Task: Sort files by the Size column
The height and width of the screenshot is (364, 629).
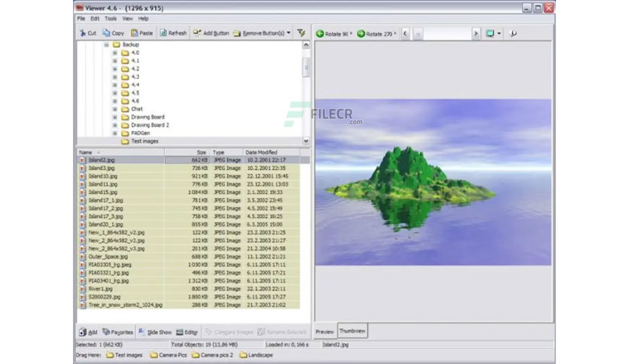Action: point(187,153)
